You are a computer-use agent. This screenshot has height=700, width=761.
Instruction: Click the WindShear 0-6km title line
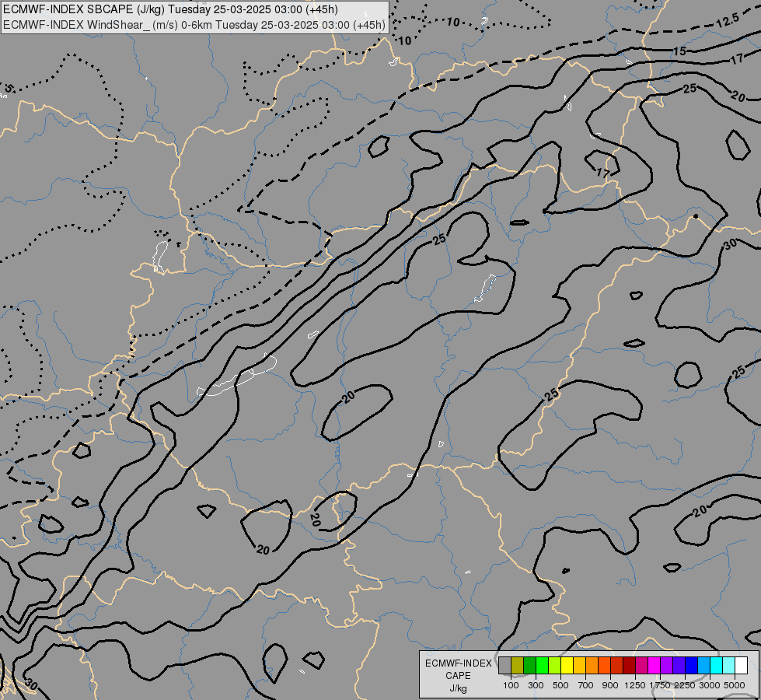(x=194, y=25)
